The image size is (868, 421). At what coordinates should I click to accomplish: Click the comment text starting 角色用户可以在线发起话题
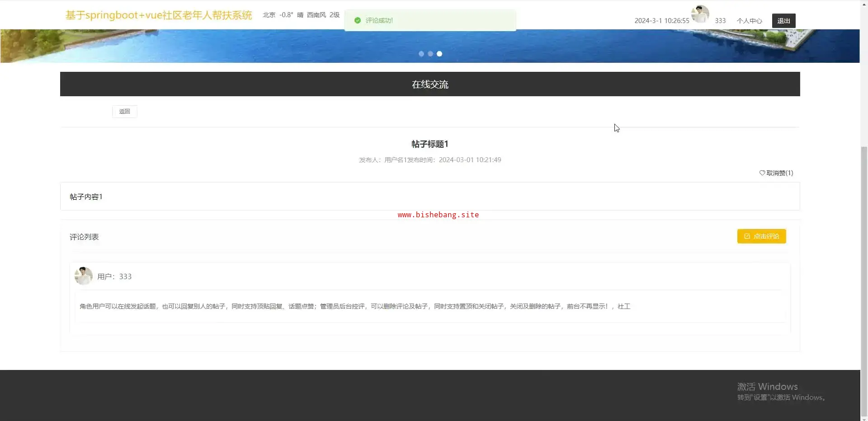(x=355, y=306)
